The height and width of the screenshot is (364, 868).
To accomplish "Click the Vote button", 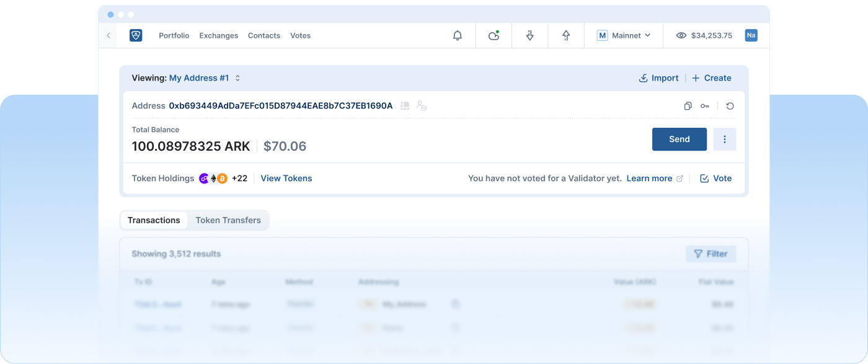I will (715, 179).
